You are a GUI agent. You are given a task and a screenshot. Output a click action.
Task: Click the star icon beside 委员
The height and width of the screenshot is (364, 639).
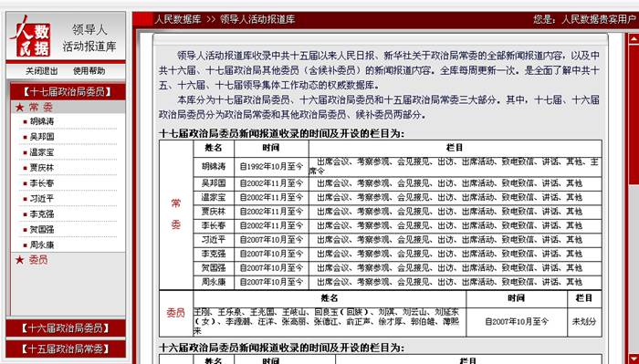(x=19, y=260)
